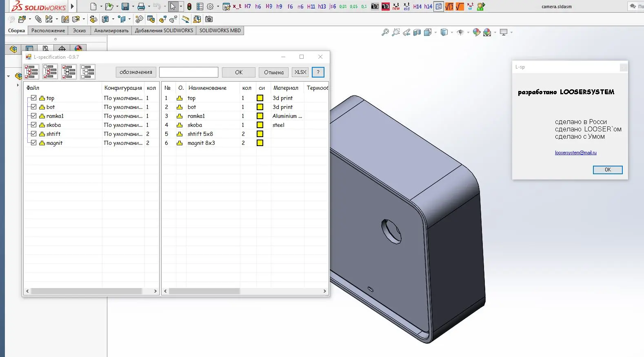Uncheck the shtift file checkbox
Viewport: 644px width, 357px height.
(x=34, y=134)
